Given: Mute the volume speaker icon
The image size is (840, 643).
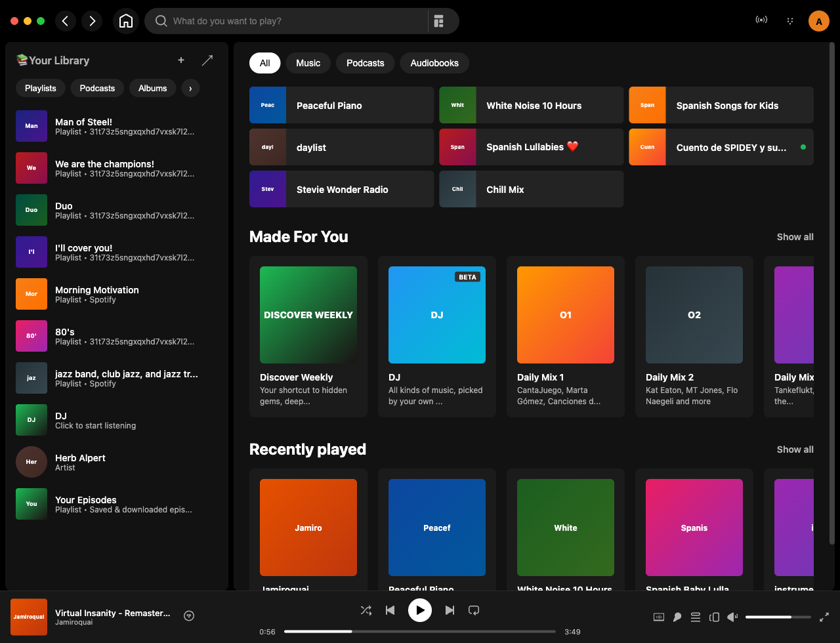Looking at the screenshot, I should (733, 617).
